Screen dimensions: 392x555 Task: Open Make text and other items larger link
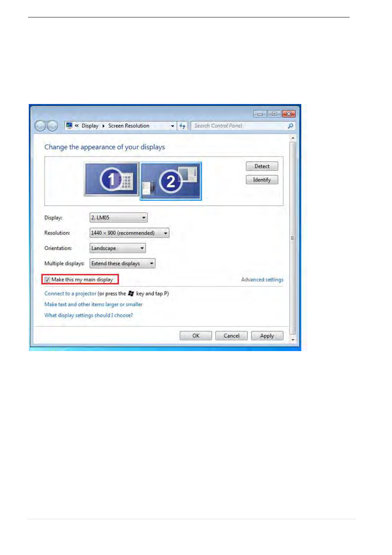(93, 305)
